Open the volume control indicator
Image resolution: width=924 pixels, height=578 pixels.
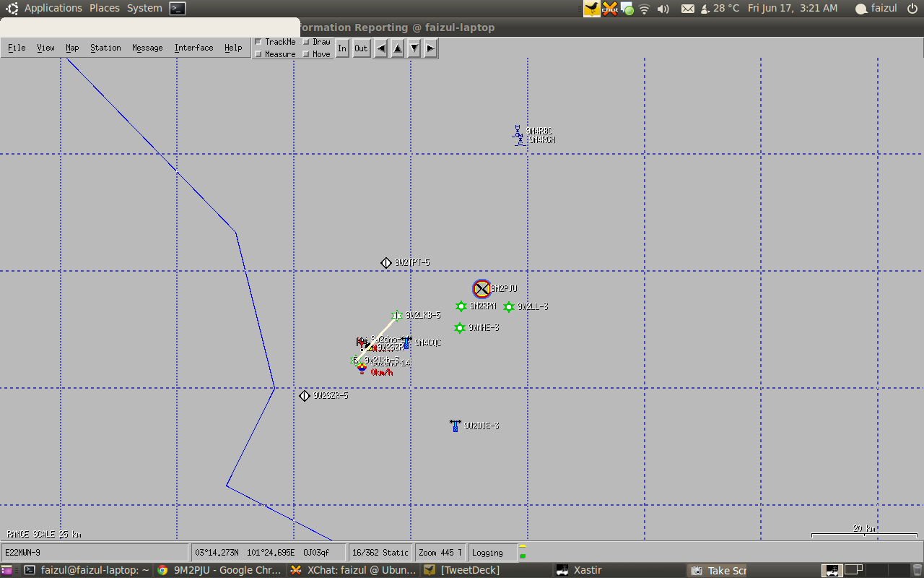pyautogui.click(x=663, y=9)
